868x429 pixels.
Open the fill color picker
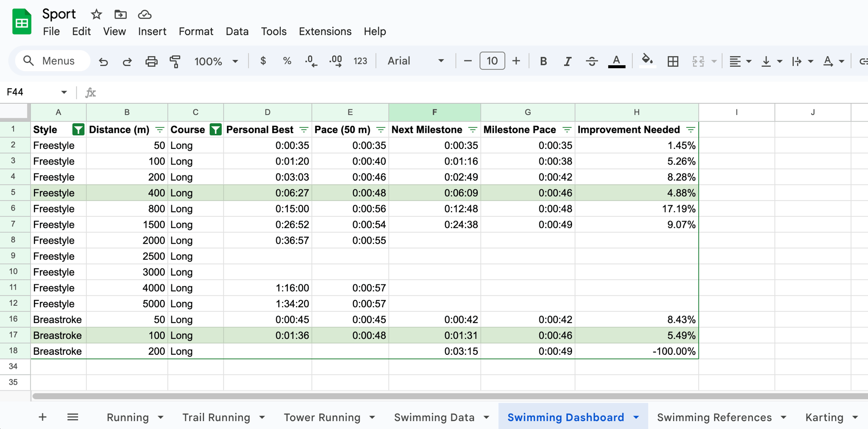pos(647,61)
